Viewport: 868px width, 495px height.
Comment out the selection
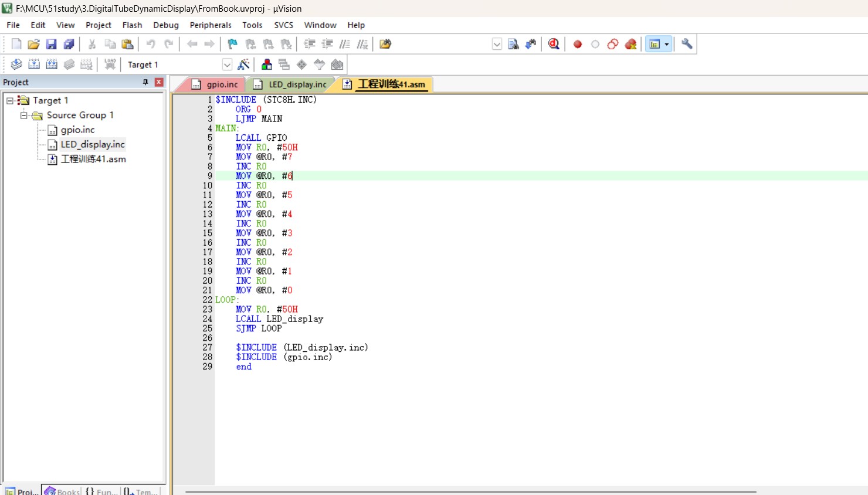(x=345, y=44)
